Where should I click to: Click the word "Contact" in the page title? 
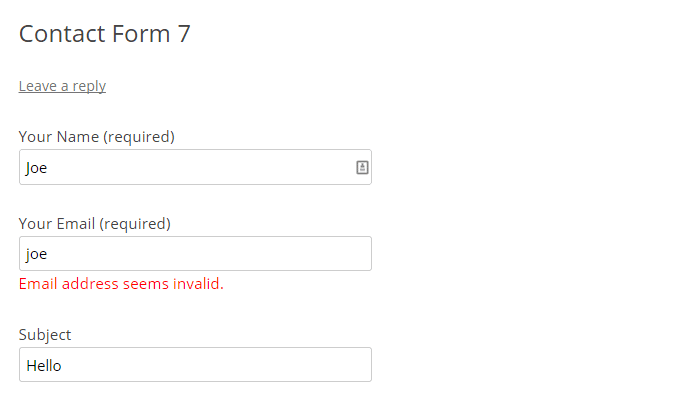pos(62,34)
